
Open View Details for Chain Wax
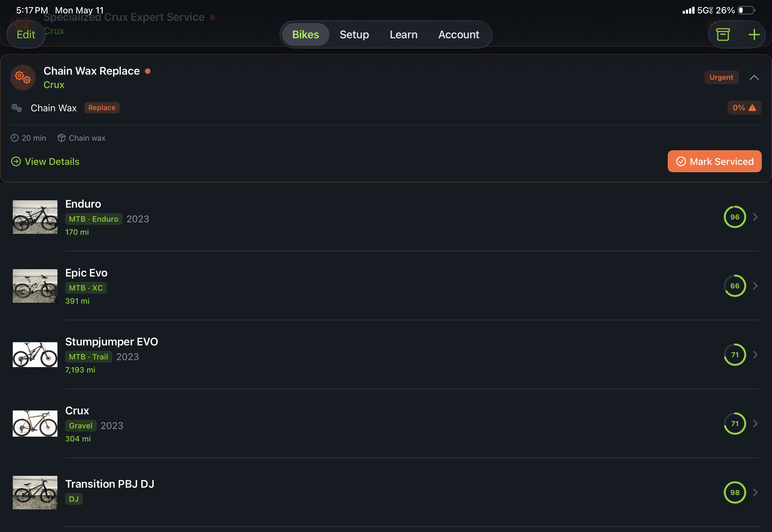pos(45,162)
